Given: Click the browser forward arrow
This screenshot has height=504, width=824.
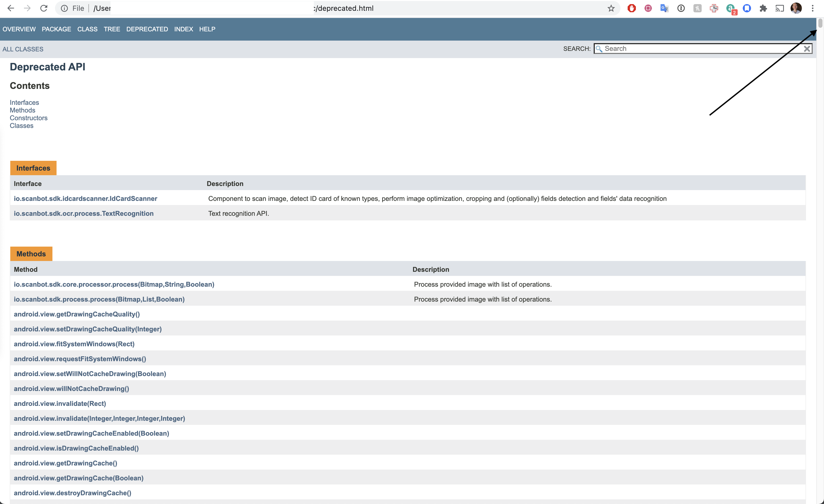Looking at the screenshot, I should click(x=27, y=8).
